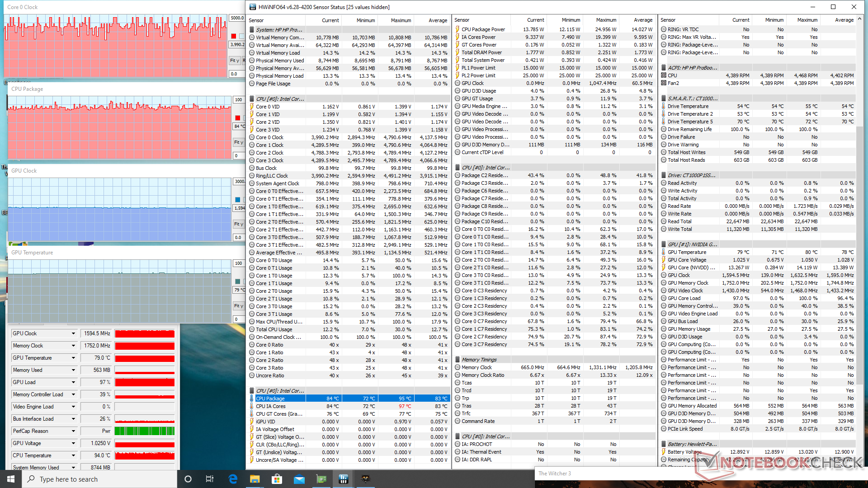
Task: Click the GPU-Z taskbar icon
Action: (321, 479)
